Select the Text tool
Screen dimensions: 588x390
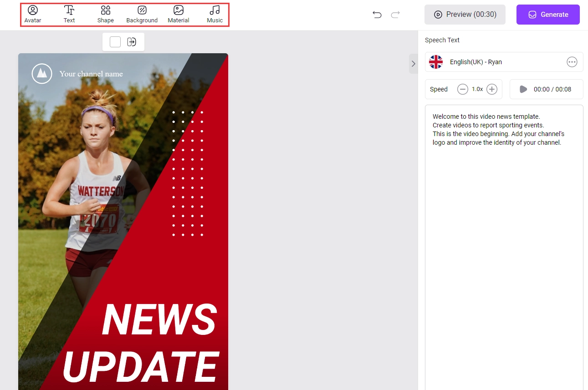[69, 14]
